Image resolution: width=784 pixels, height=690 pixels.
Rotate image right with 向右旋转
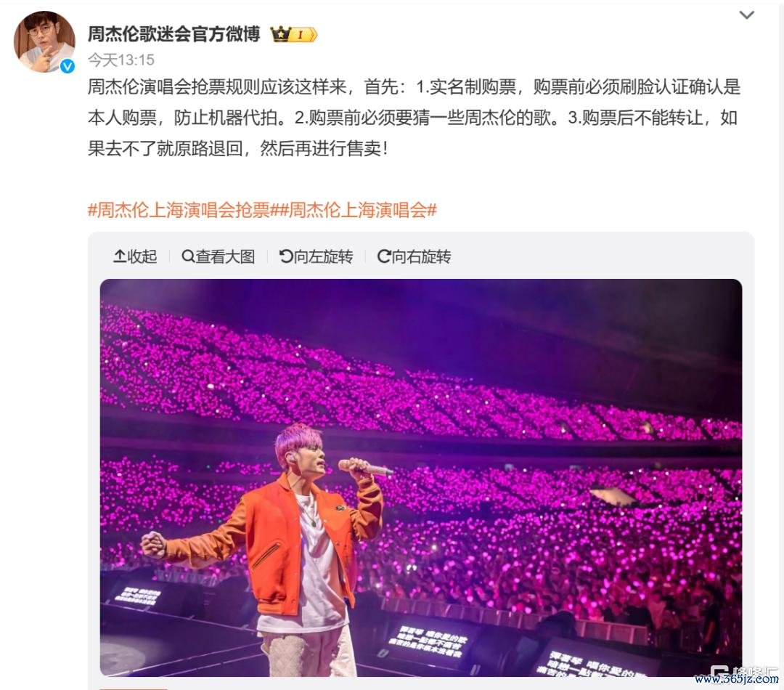coord(414,256)
